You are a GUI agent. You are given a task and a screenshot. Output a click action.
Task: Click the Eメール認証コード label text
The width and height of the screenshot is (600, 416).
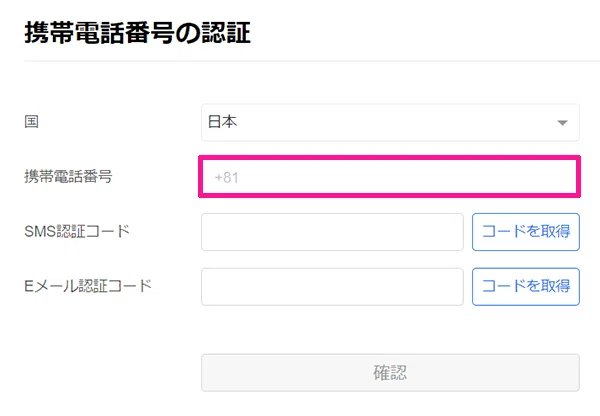(88, 286)
